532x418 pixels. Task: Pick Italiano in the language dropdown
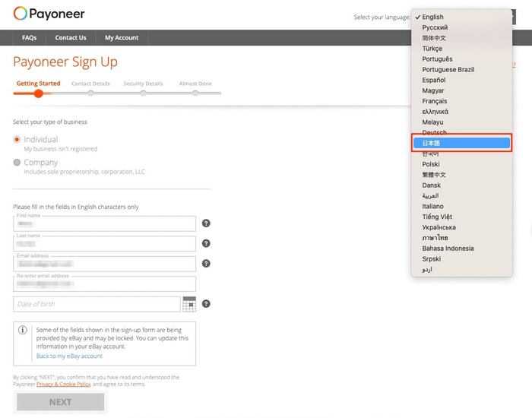tap(433, 206)
